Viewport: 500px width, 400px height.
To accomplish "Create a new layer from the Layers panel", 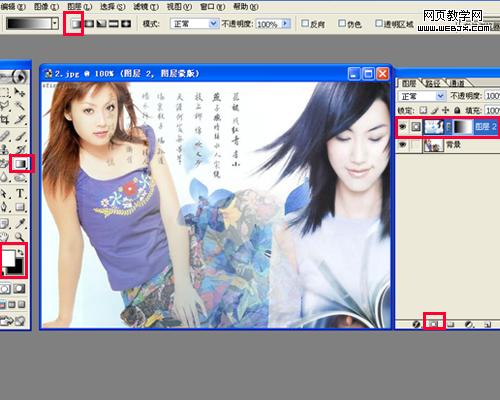I will point(487,324).
